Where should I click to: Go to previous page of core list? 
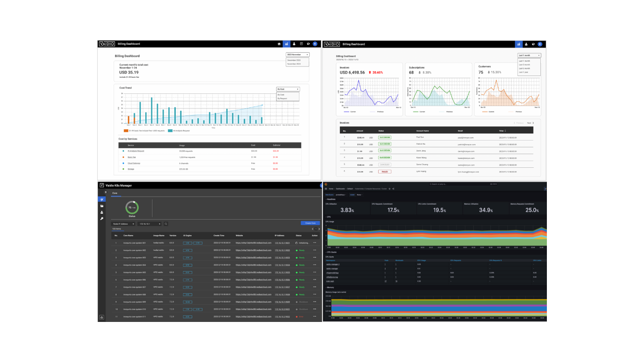tap(313, 229)
